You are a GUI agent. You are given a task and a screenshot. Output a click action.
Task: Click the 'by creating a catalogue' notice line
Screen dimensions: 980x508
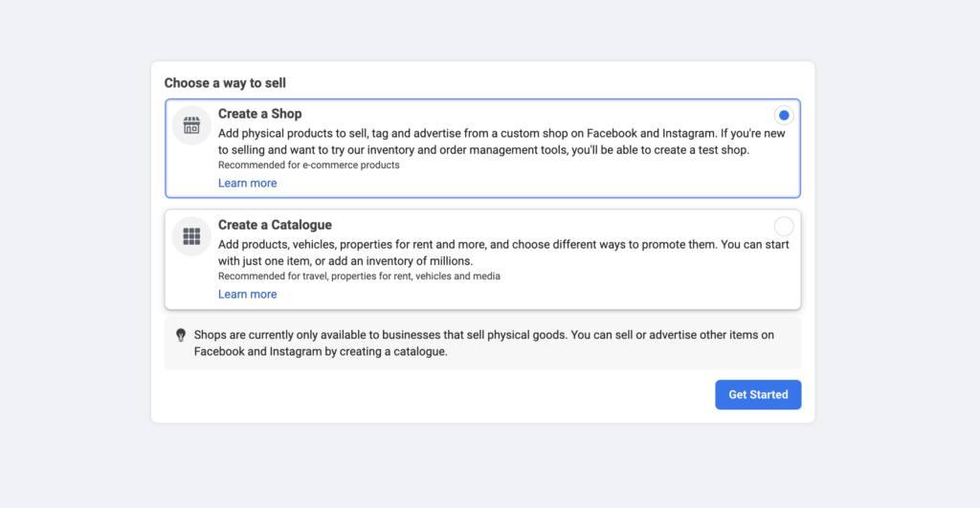click(321, 352)
